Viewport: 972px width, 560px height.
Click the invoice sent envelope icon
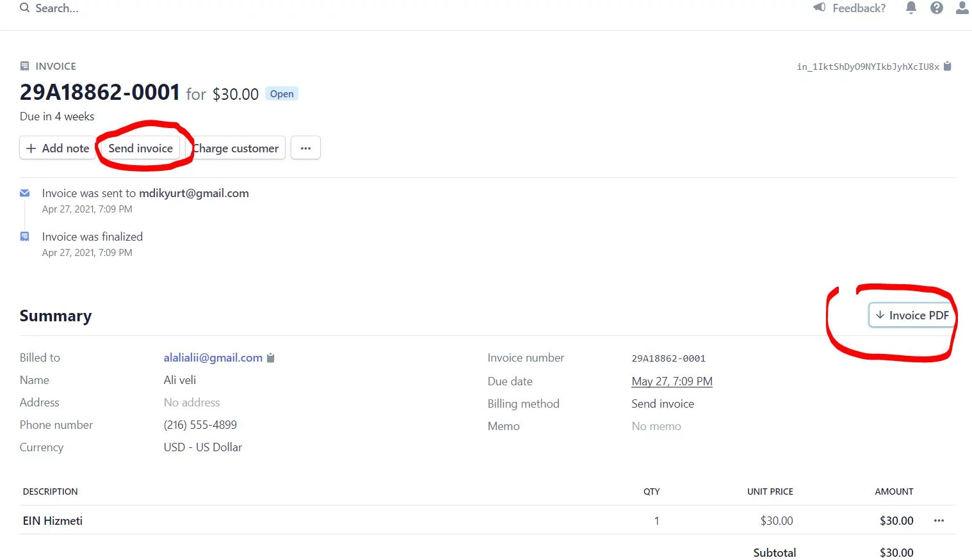pos(25,193)
